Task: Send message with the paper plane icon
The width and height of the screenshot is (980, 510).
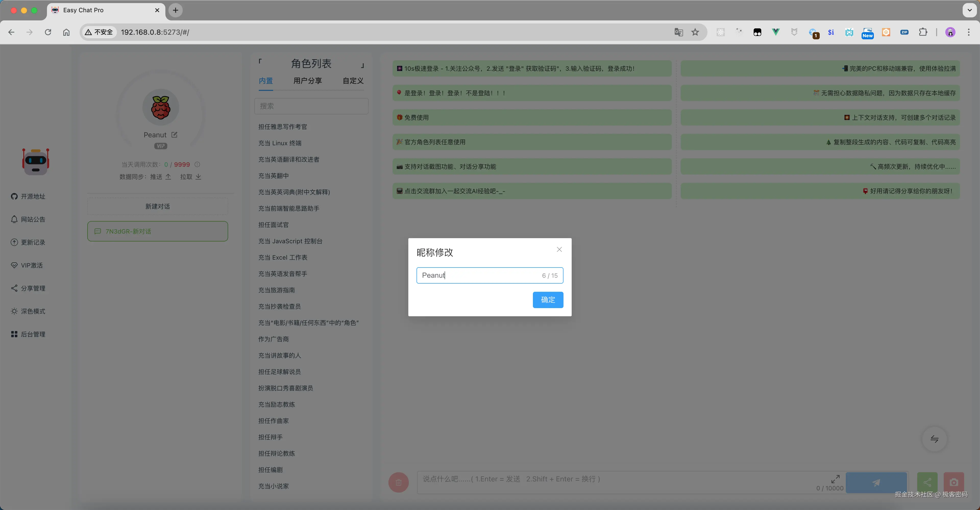Action: [876, 482]
